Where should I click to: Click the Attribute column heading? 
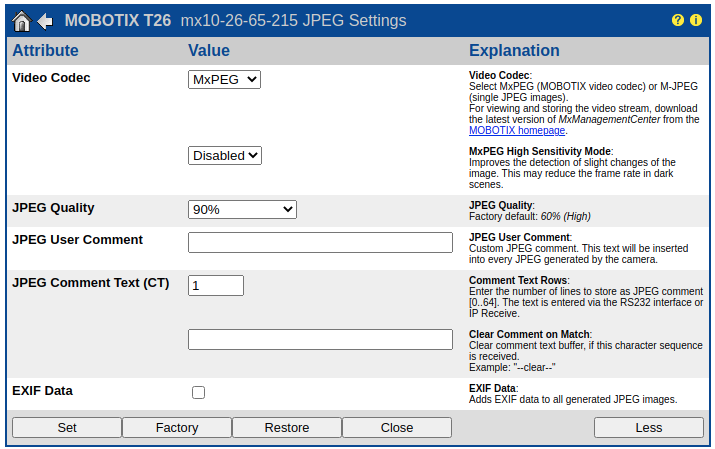pyautogui.click(x=45, y=50)
